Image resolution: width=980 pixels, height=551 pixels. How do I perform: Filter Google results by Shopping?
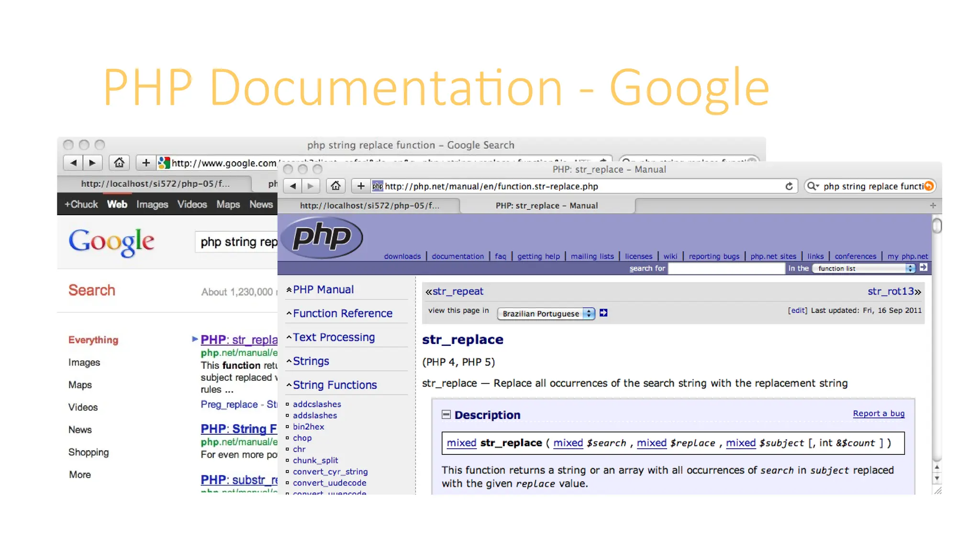89,452
